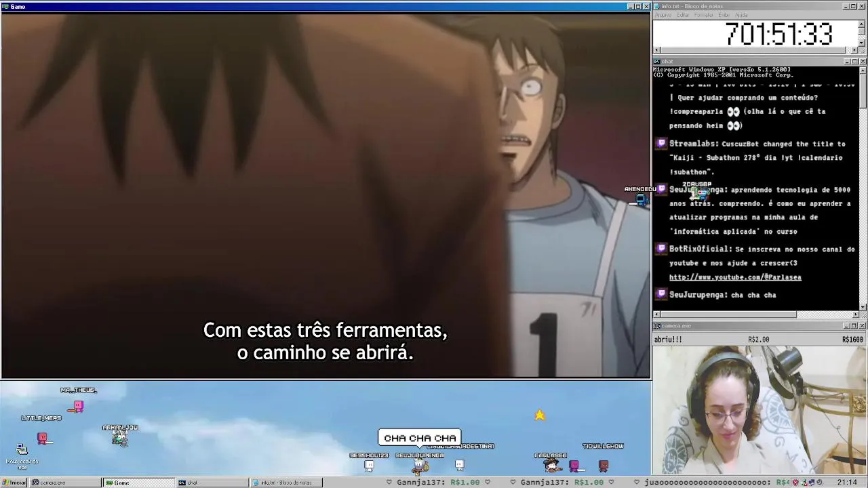Click the red shield security tray icon
Viewport: 868px width, 488px height.
click(x=797, y=482)
